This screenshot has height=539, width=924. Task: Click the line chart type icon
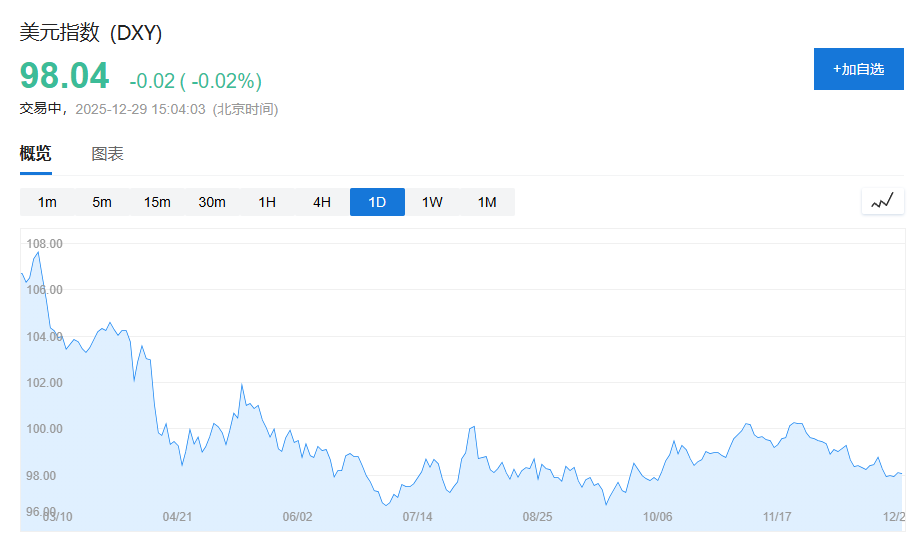[x=882, y=201]
